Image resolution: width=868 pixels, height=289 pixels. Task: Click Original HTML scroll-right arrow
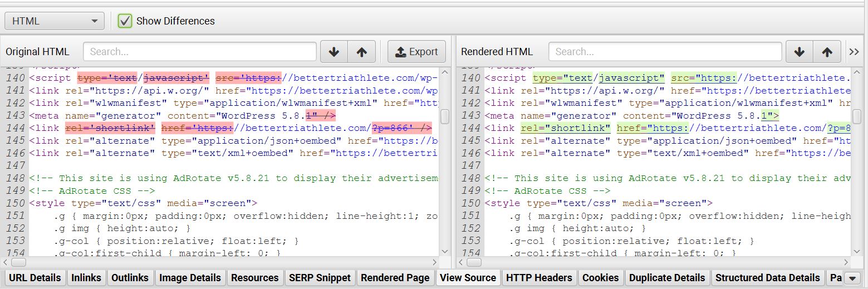435,262
